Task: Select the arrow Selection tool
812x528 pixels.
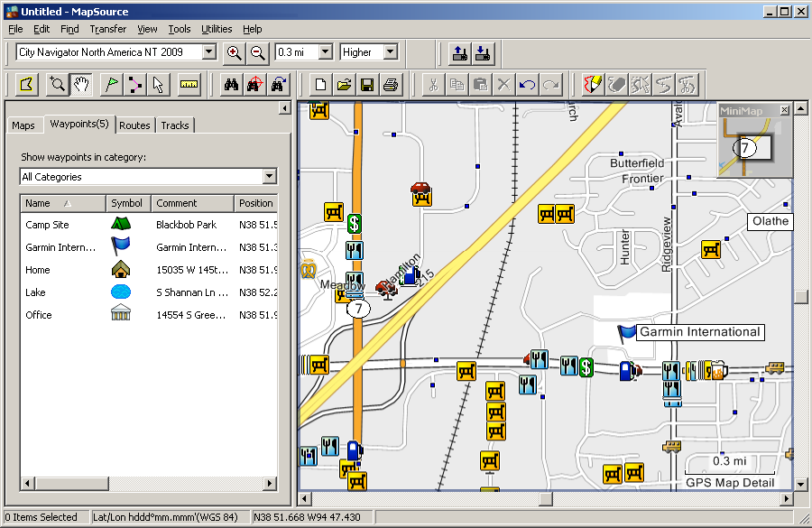Action: point(158,85)
